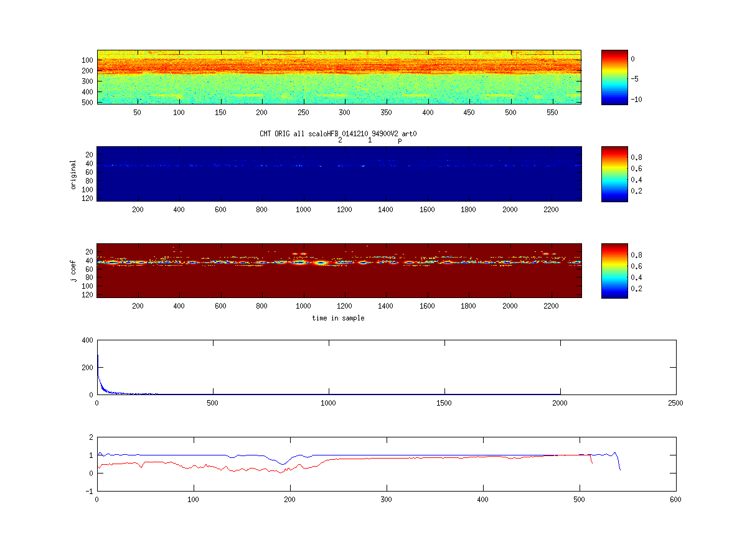Click the blue line's sharp drop at bottom plot end
Image resolution: width=747 pixels, height=560 pixels.
619,464
